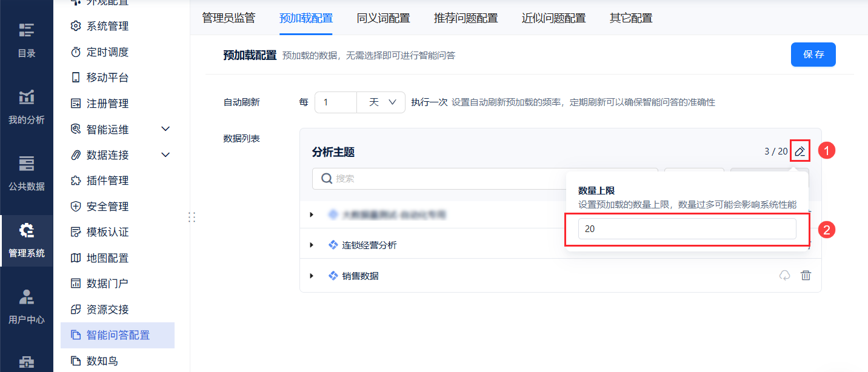Click the 地图配置 map icon
Image resolution: width=868 pixels, height=372 pixels.
point(76,258)
